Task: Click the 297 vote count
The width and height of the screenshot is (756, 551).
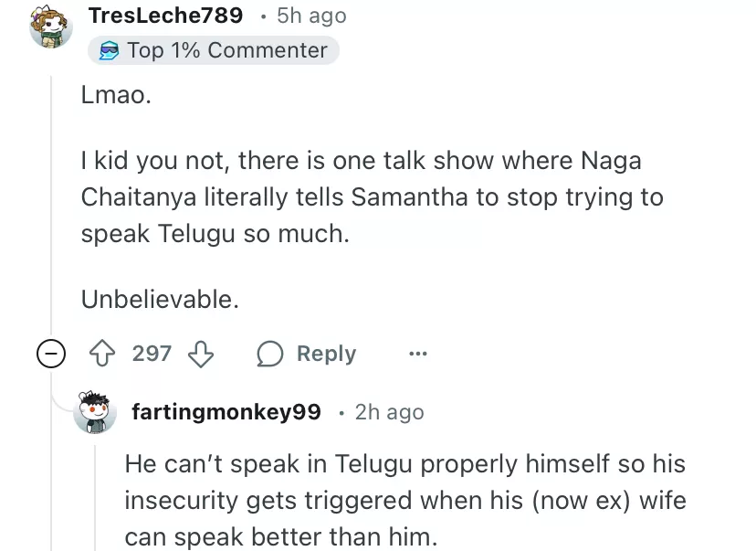Action: point(152,354)
